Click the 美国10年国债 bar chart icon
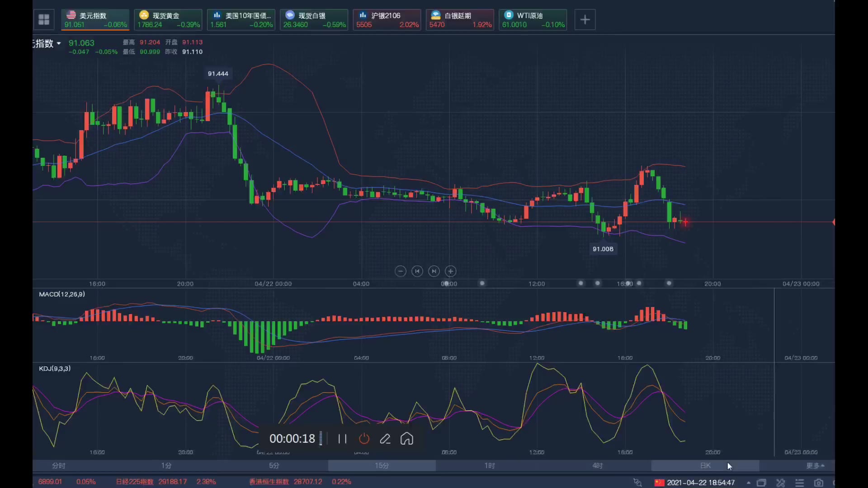 (x=217, y=15)
